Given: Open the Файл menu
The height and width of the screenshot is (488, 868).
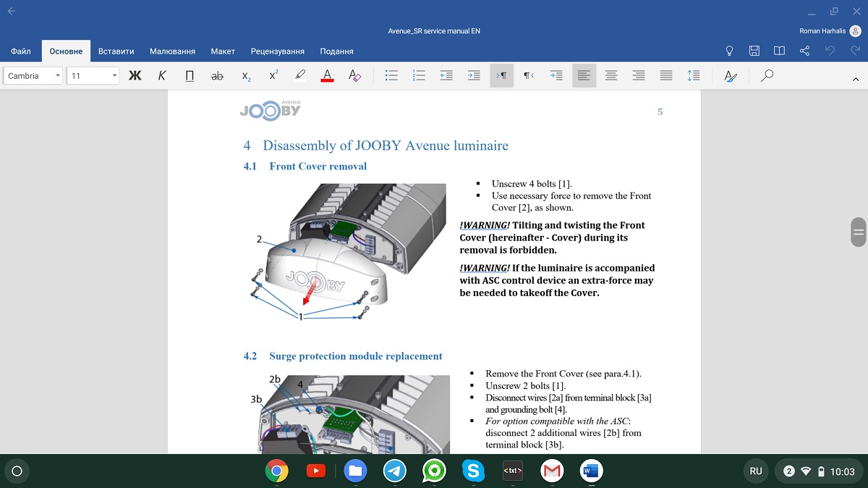Looking at the screenshot, I should click(x=21, y=51).
